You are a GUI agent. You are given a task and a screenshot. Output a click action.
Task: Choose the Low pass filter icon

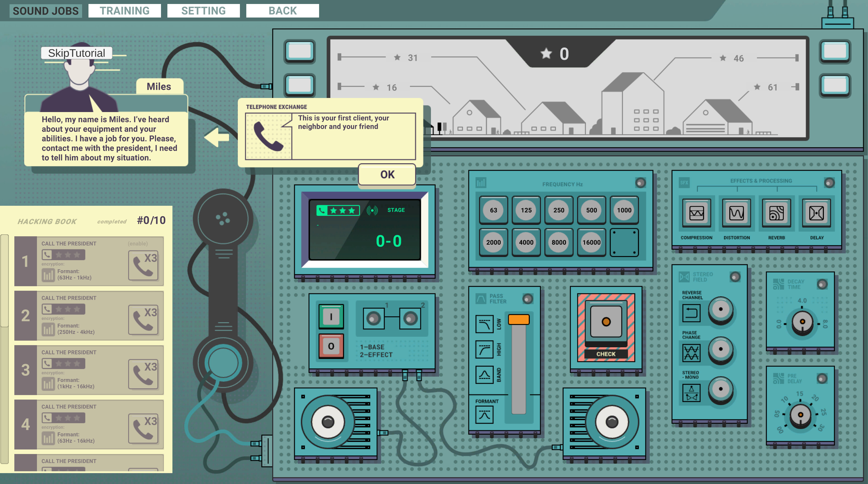coord(485,324)
